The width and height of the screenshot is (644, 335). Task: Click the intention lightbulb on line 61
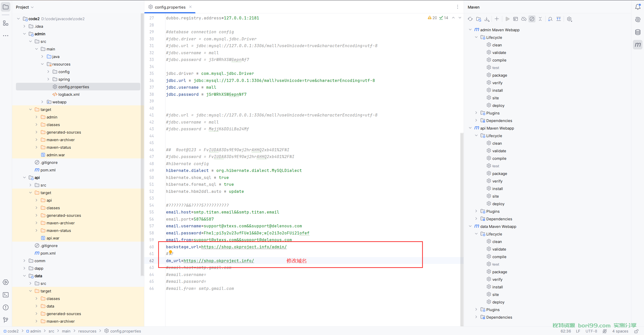click(x=171, y=252)
